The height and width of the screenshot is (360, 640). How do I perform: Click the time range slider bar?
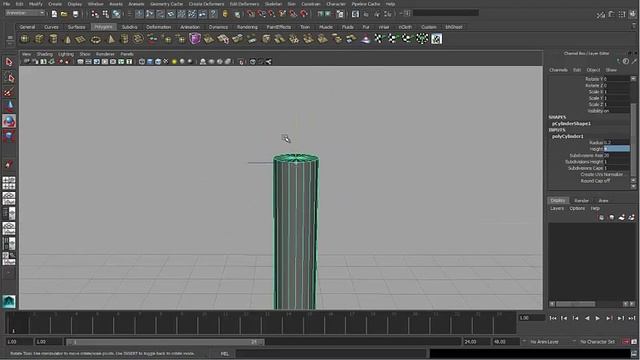pyautogui.click(x=165, y=342)
